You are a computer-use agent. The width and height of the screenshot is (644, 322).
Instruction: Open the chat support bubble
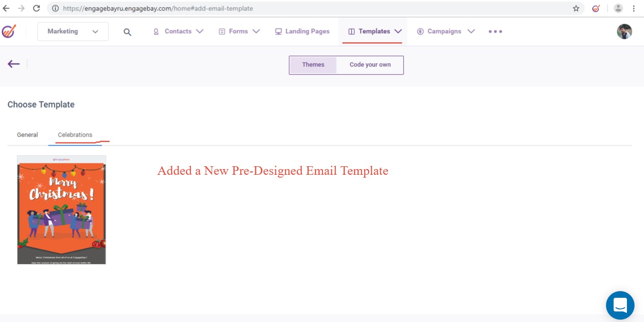[620, 305]
